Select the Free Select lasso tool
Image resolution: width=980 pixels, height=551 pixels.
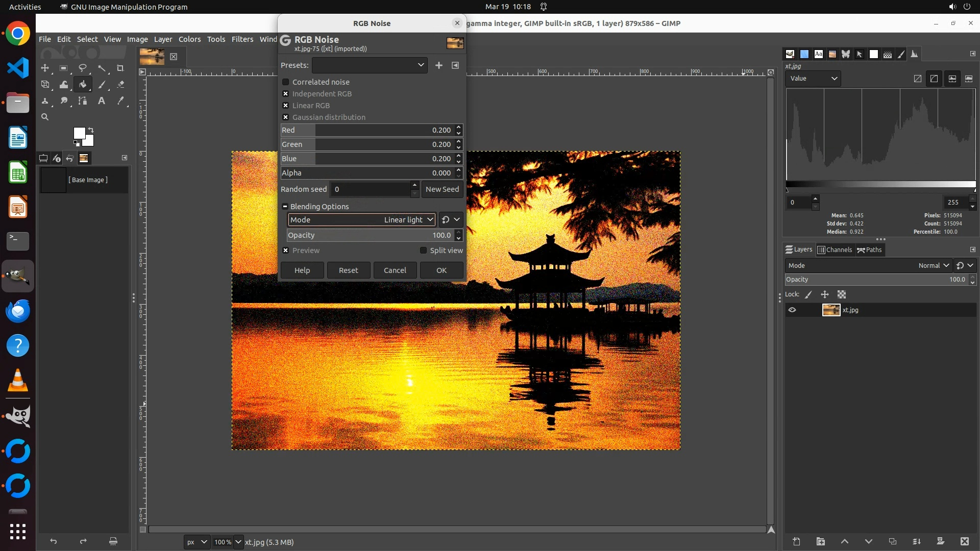point(82,68)
